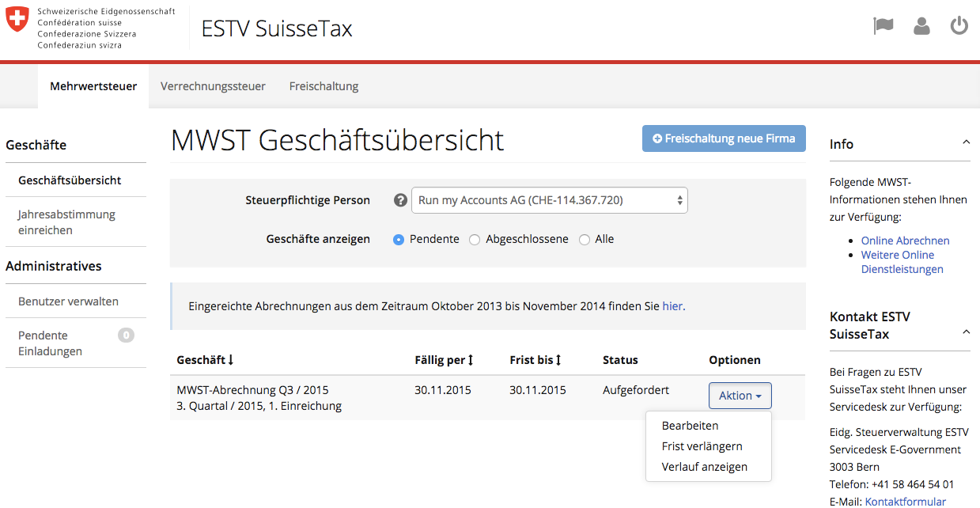Sort the Geschäft column
The height and width of the screenshot is (508, 980).
click(x=205, y=359)
